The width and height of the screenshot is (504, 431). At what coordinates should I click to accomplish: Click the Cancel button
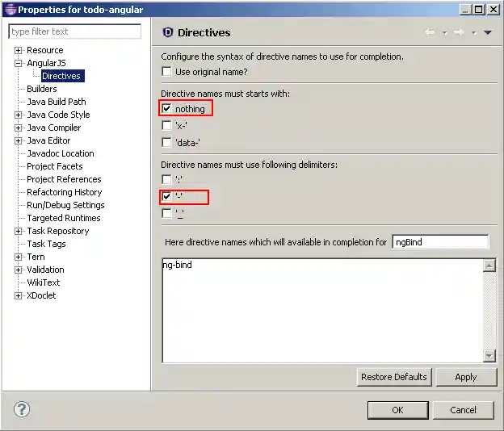coord(463,410)
